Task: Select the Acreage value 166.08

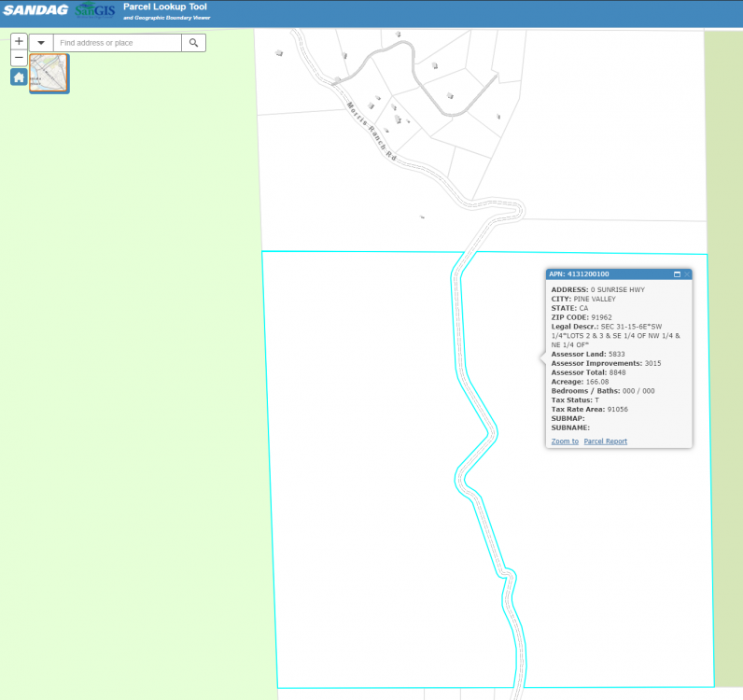Action: coord(597,382)
